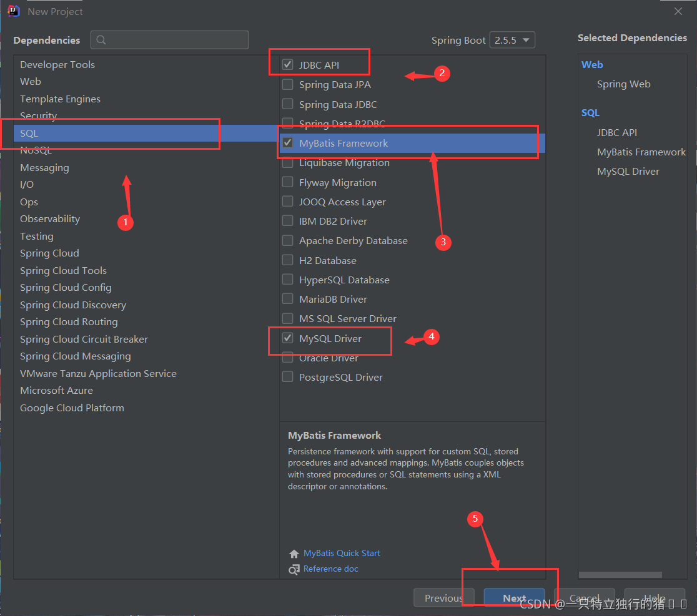This screenshot has width=697, height=616.
Task: Enable the JOOQ Access Layer checkbox
Action: point(287,202)
